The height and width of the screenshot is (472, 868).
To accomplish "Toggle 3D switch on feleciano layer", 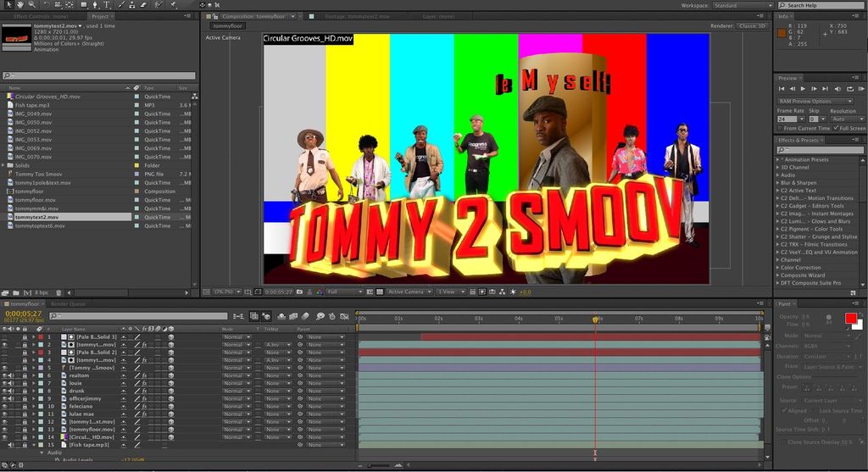I will [171, 406].
